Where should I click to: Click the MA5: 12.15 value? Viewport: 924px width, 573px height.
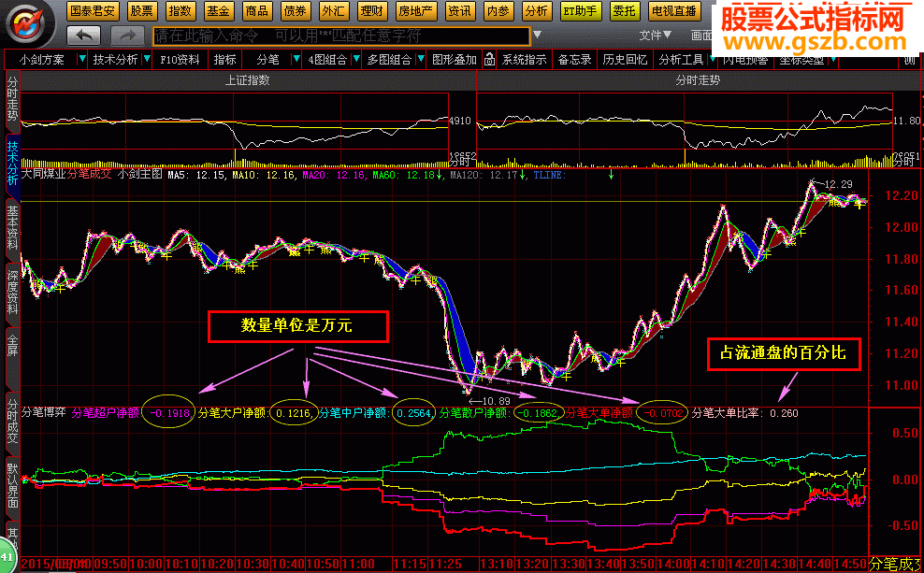(x=196, y=175)
